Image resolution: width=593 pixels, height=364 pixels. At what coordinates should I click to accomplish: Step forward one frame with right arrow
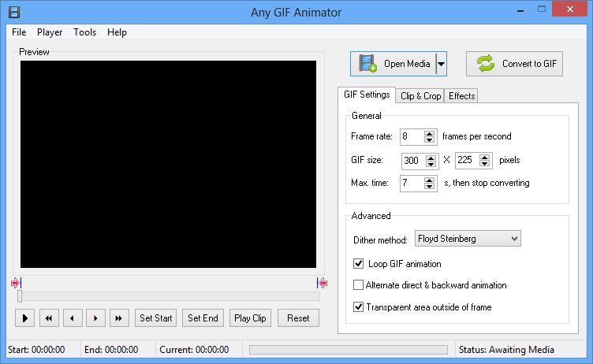(95, 318)
